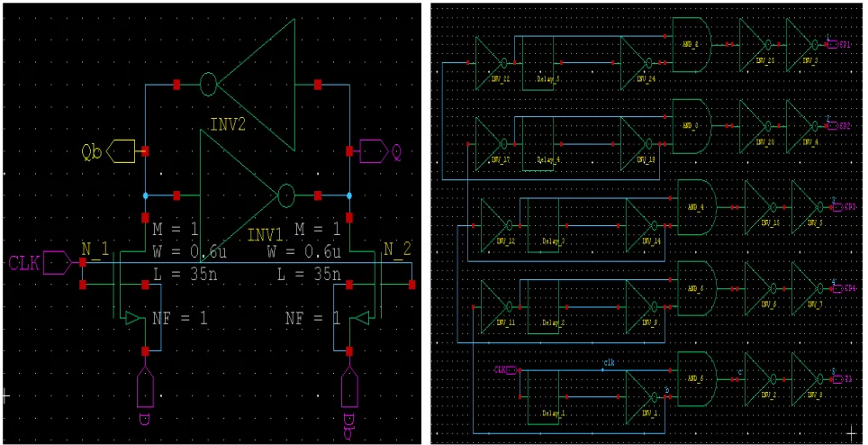Select the Delay_1 block
Viewport: 868px width, 445px height.
pyautogui.click(x=544, y=397)
